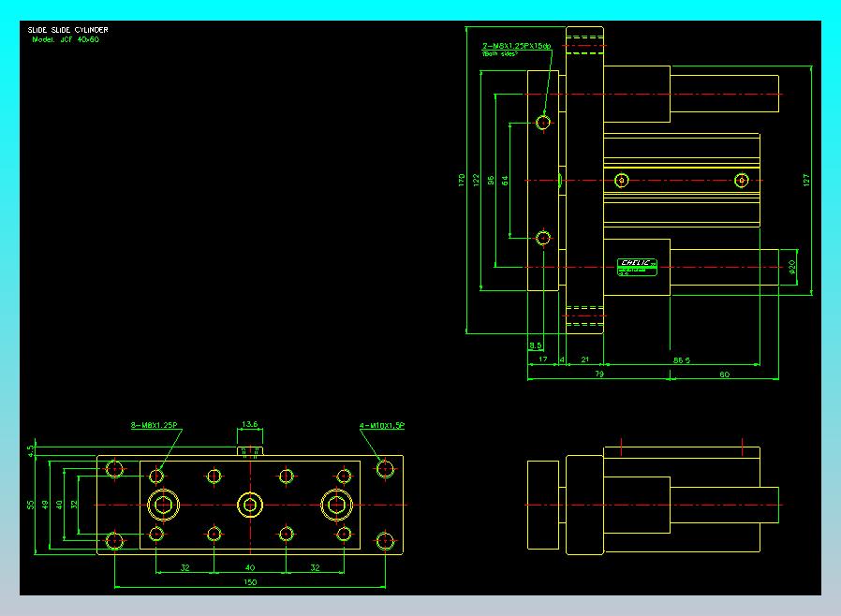
Task: Click the 13.6 port width dimension
Action: click(x=249, y=424)
